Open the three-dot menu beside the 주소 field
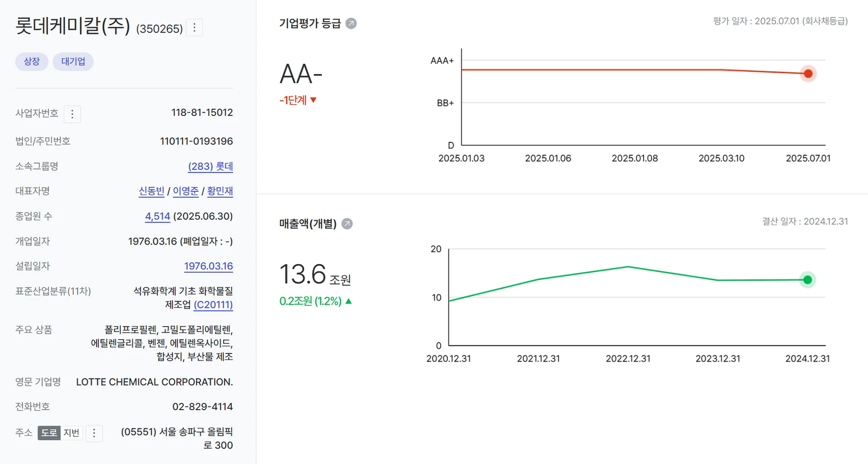This screenshot has height=464, width=868. [x=94, y=433]
